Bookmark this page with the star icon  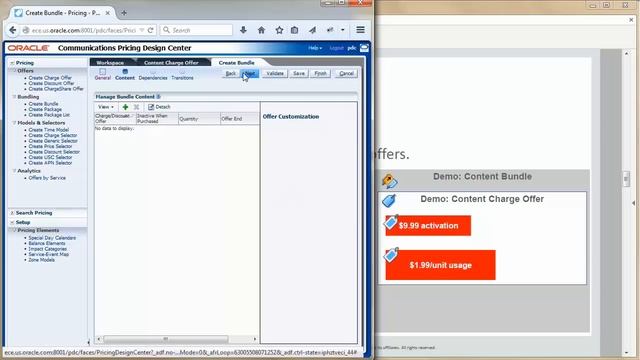tap(279, 30)
